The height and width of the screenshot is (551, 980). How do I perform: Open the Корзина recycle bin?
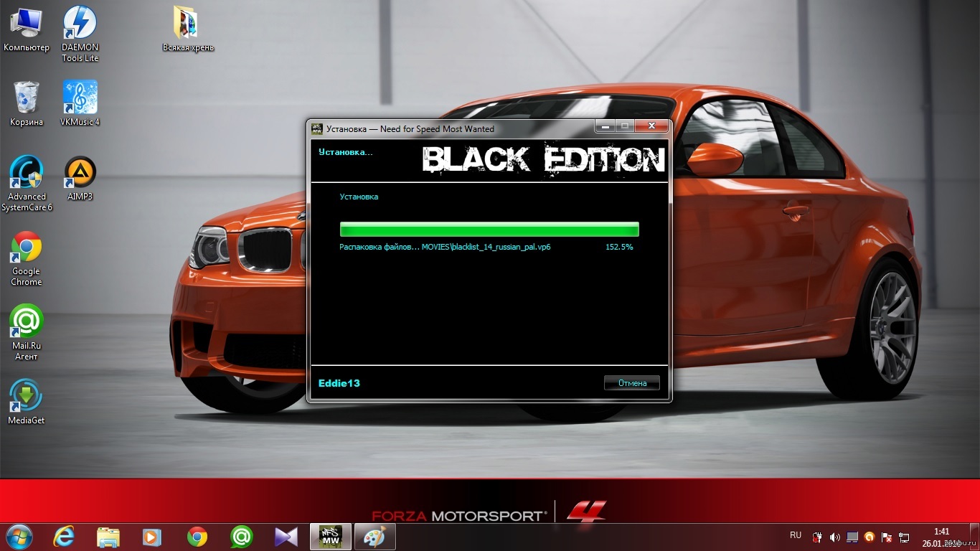coord(27,104)
